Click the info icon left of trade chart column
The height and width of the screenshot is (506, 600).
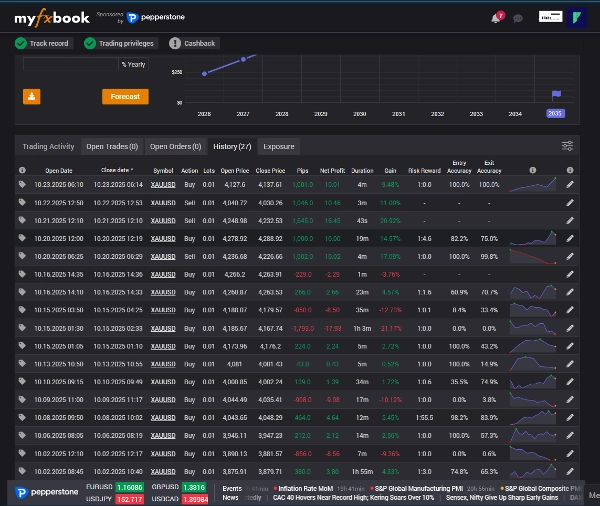point(532,170)
